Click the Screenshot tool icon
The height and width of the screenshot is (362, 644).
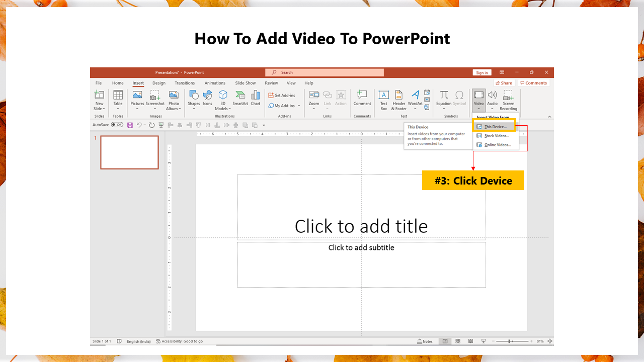(155, 95)
